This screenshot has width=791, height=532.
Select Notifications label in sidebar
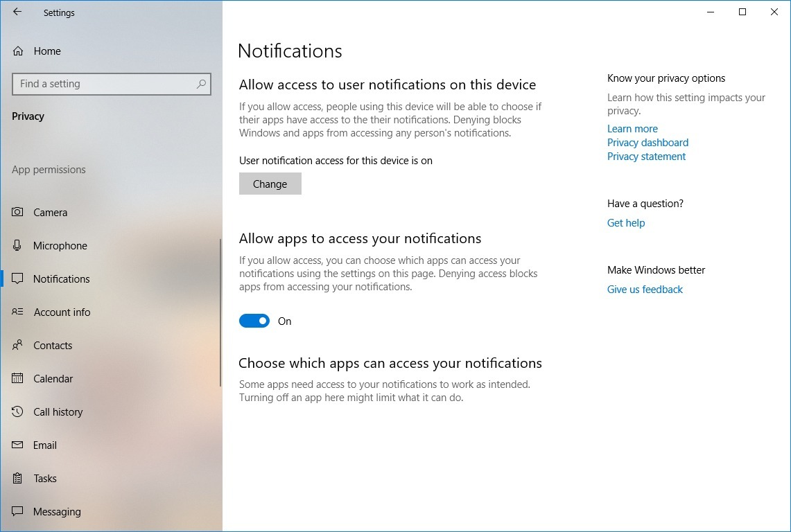pos(62,279)
